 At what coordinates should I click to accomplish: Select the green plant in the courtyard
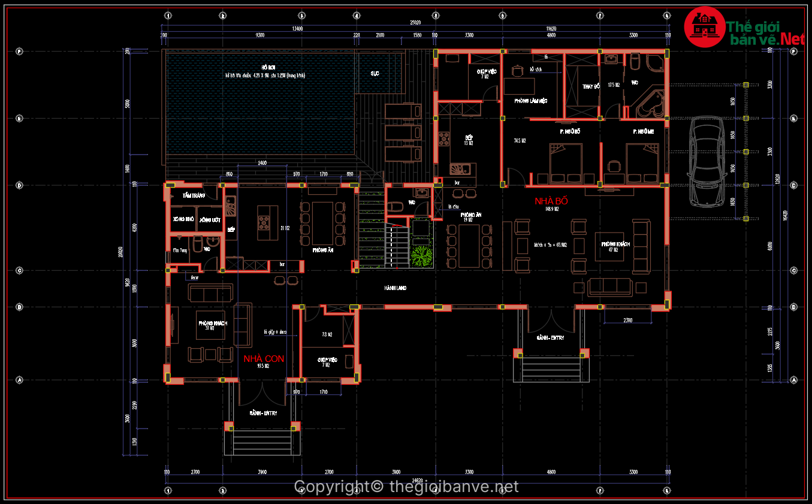pos(422,256)
